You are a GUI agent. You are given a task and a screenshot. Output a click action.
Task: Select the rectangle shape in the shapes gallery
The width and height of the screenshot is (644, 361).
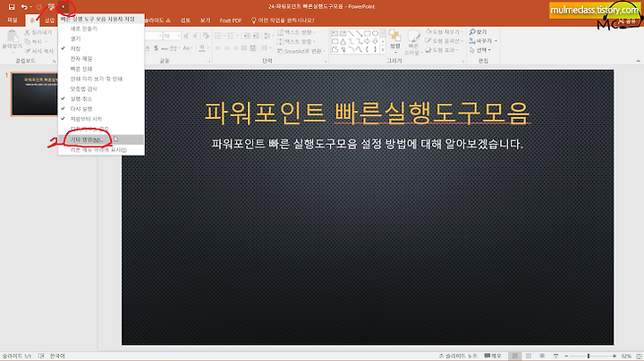tap(368, 33)
